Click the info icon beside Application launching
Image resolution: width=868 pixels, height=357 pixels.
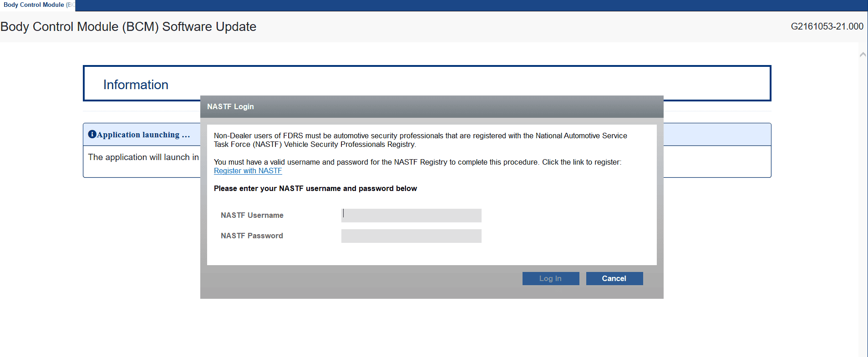click(92, 134)
